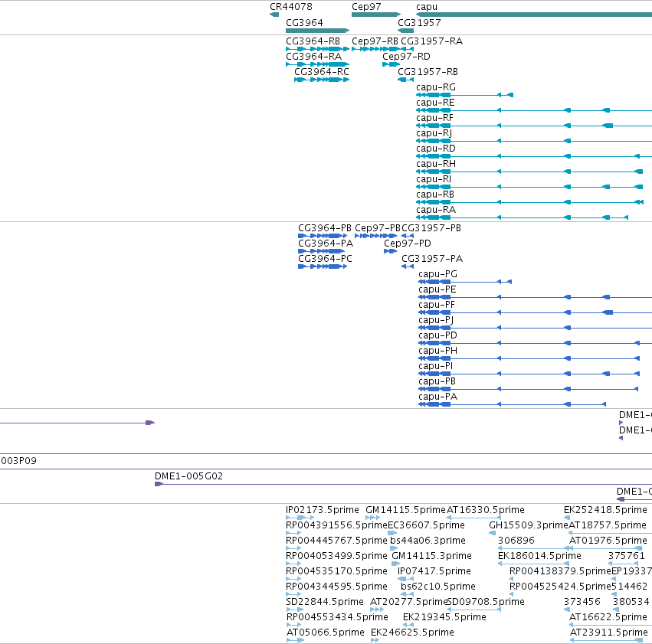The width and height of the screenshot is (652, 644).
Task: Select polypeptide Cep97-PD
Action: point(390,251)
